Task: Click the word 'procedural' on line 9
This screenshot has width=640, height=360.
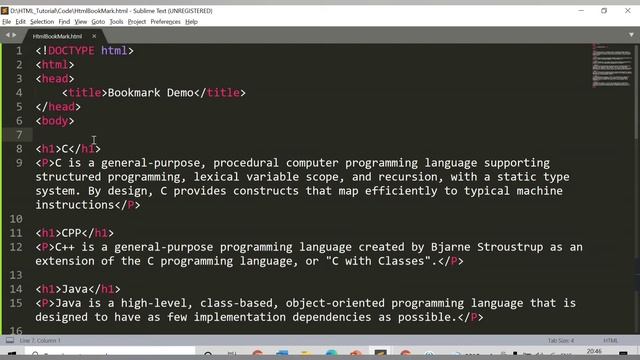Action: click(246, 163)
